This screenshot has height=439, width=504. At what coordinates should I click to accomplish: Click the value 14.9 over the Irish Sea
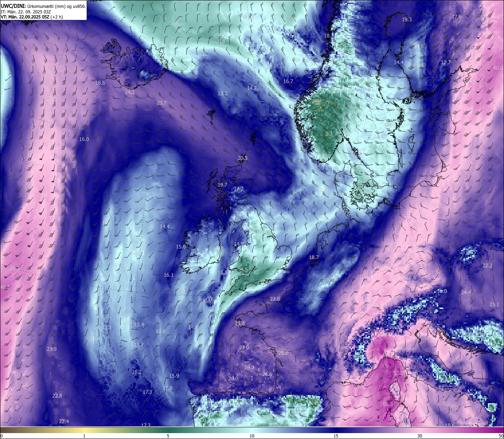[238, 244]
